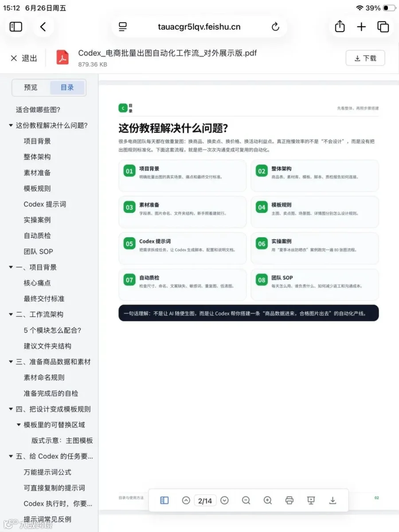Click the 下载 download button
This screenshot has height=532, width=399.
click(365, 58)
